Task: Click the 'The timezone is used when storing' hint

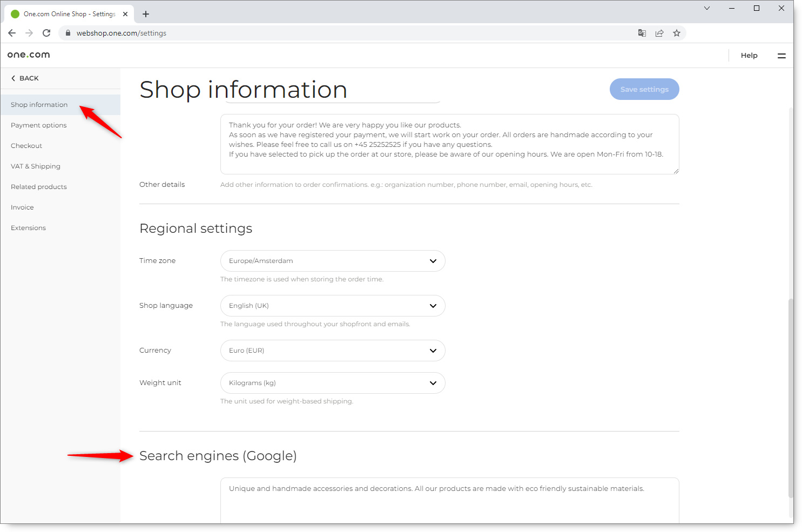Action: coord(302,279)
